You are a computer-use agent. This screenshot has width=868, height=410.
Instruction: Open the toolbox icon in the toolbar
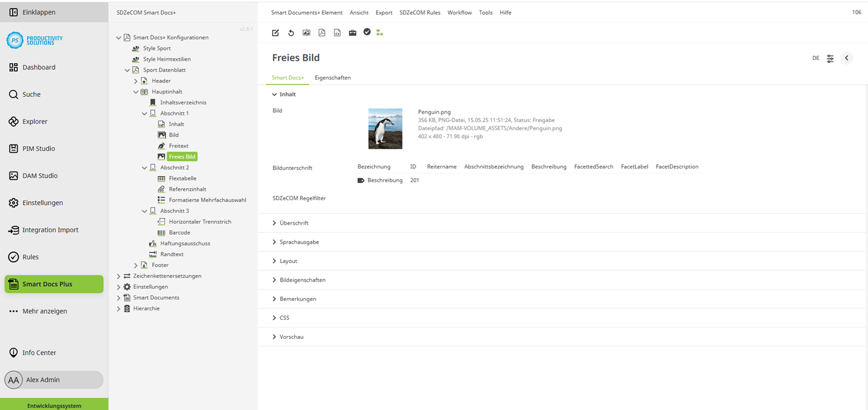352,33
